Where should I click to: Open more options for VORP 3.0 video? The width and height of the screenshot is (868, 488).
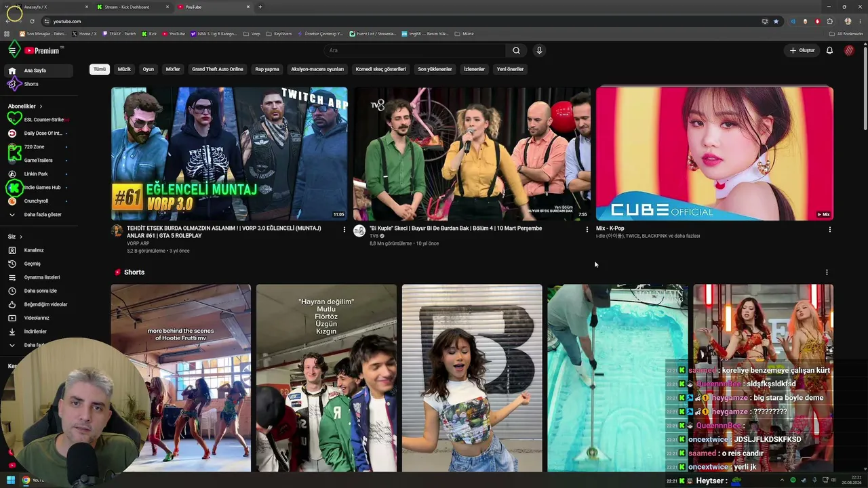tap(344, 230)
